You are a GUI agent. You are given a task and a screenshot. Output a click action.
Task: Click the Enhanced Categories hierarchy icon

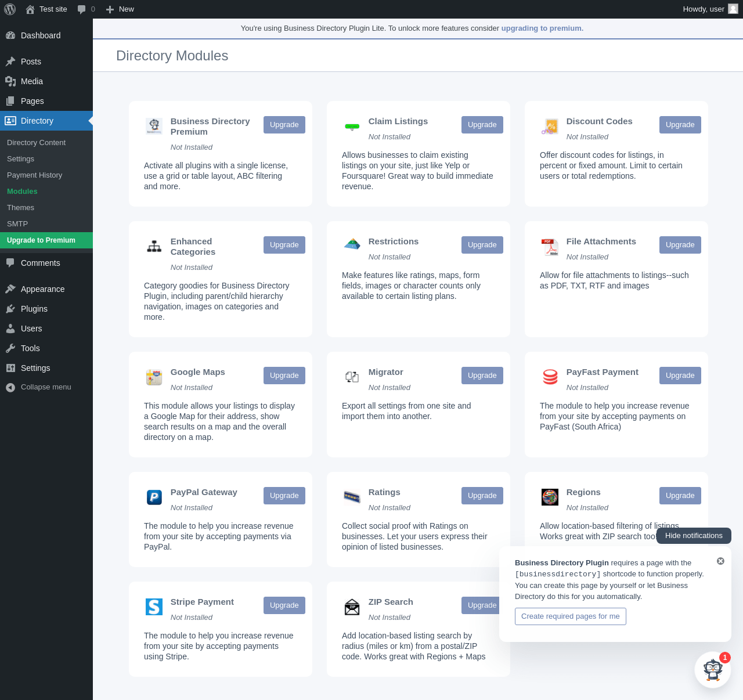[x=154, y=246]
